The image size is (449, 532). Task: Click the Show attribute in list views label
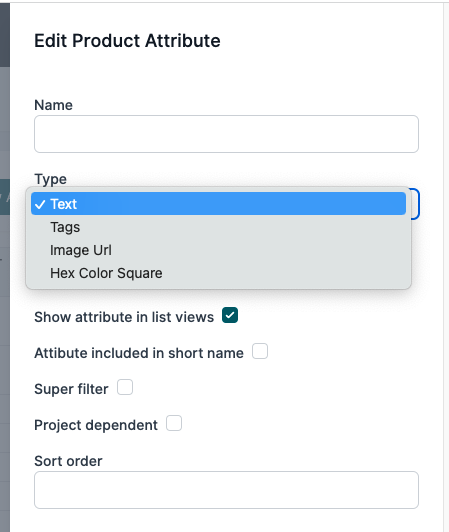coord(124,317)
